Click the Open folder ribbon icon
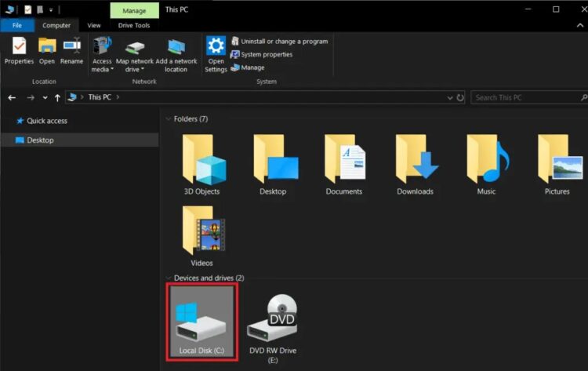The image size is (588, 371). pyautogui.click(x=47, y=51)
